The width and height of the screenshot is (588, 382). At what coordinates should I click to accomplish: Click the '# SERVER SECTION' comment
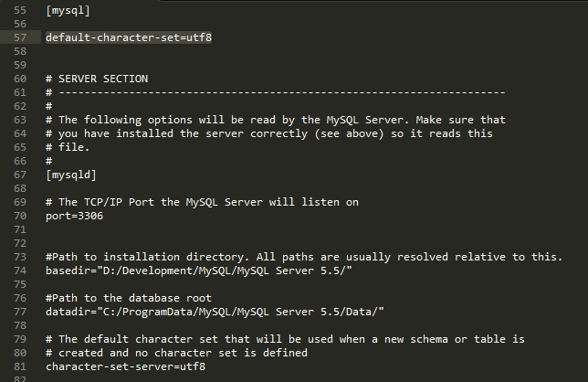click(x=96, y=80)
